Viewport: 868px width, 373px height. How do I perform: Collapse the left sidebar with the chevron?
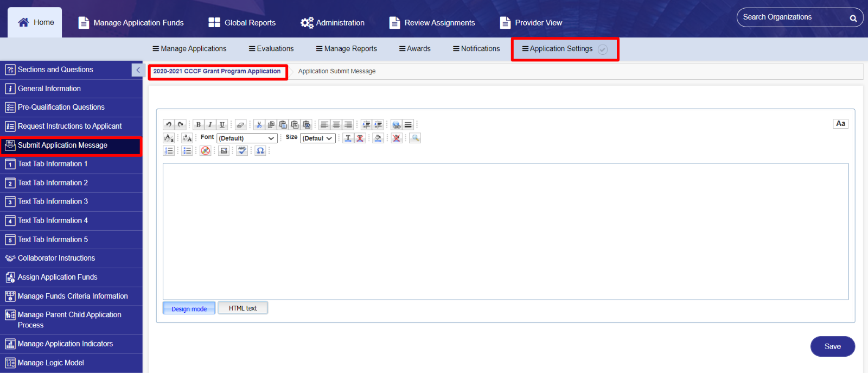[x=138, y=70]
